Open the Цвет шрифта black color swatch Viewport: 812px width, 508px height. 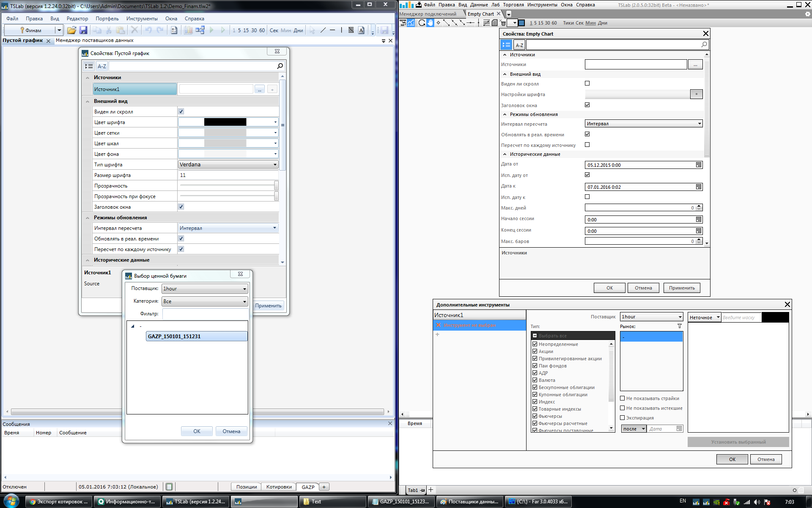tap(225, 122)
